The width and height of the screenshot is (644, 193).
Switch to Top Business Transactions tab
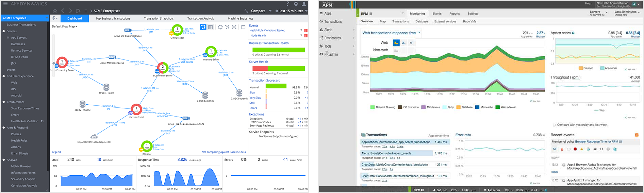coord(113,18)
